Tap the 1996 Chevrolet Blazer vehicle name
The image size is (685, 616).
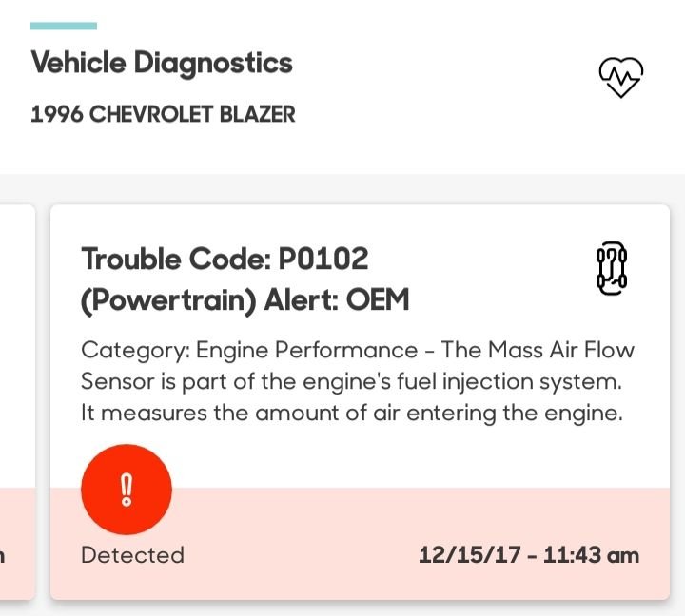pos(163,115)
